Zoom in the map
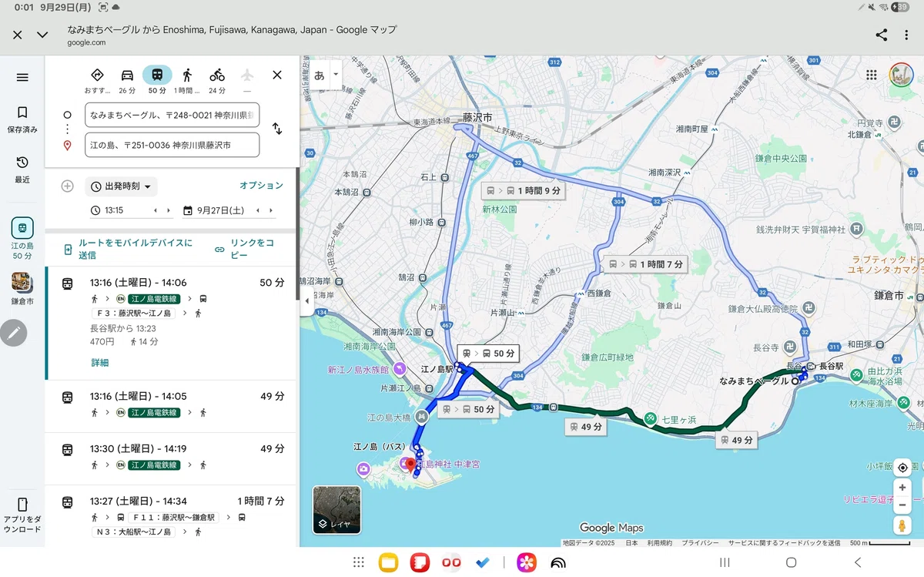 (902, 488)
